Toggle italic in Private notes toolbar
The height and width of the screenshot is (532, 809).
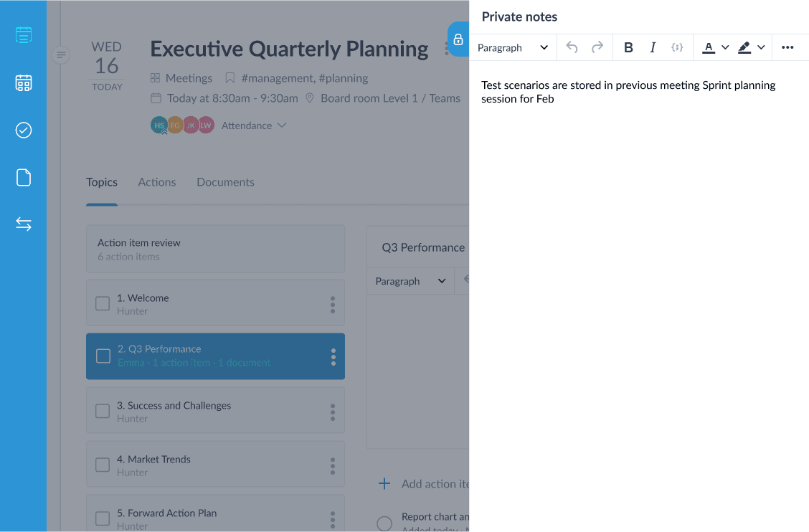(x=652, y=47)
